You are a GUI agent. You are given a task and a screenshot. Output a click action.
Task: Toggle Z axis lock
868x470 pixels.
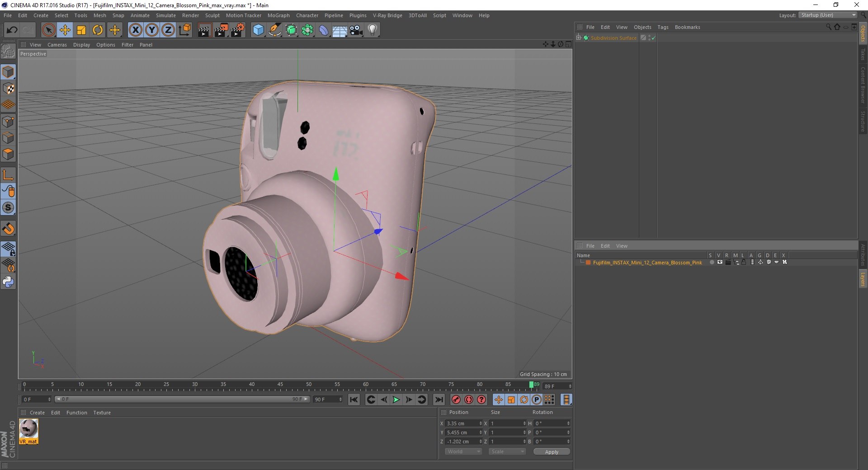pyautogui.click(x=168, y=30)
